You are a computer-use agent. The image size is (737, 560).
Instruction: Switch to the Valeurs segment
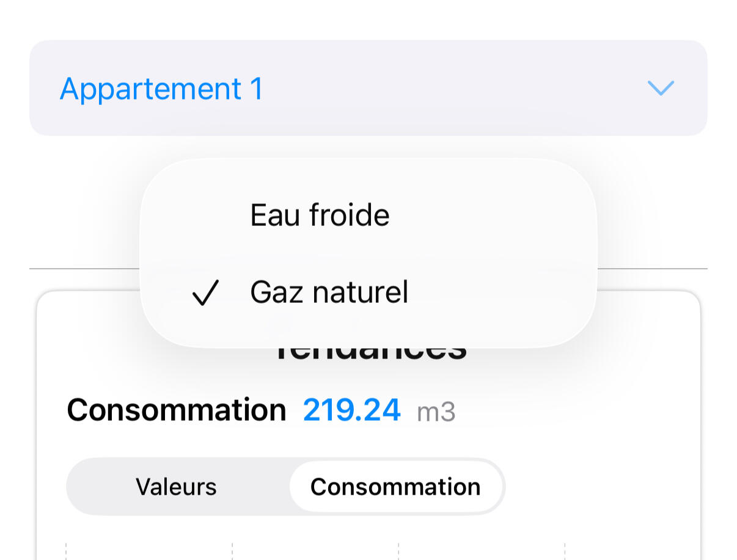point(176,487)
